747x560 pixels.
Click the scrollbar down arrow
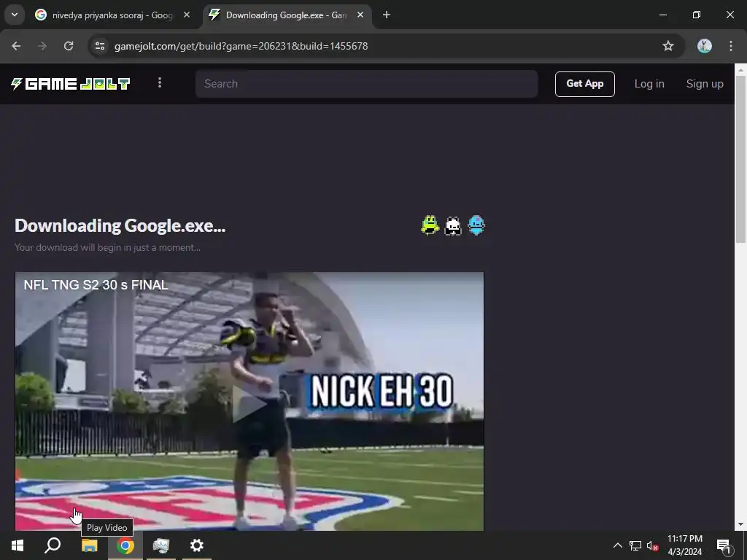pyautogui.click(x=740, y=524)
